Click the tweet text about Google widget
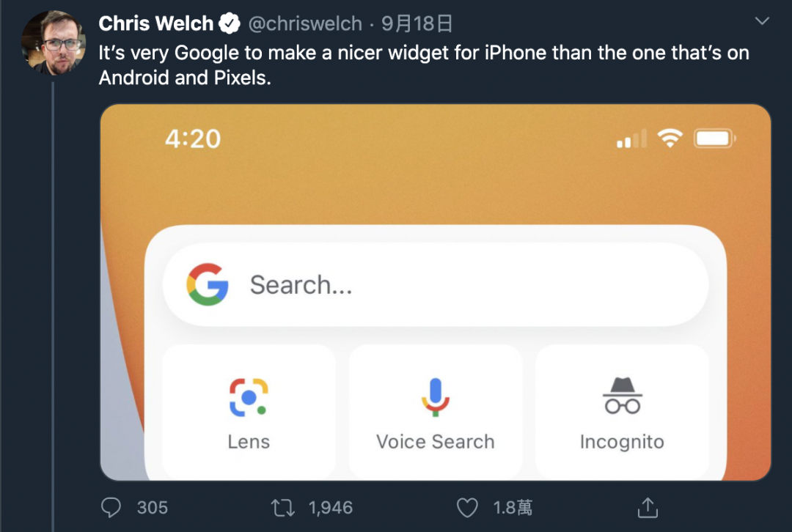 (x=424, y=65)
